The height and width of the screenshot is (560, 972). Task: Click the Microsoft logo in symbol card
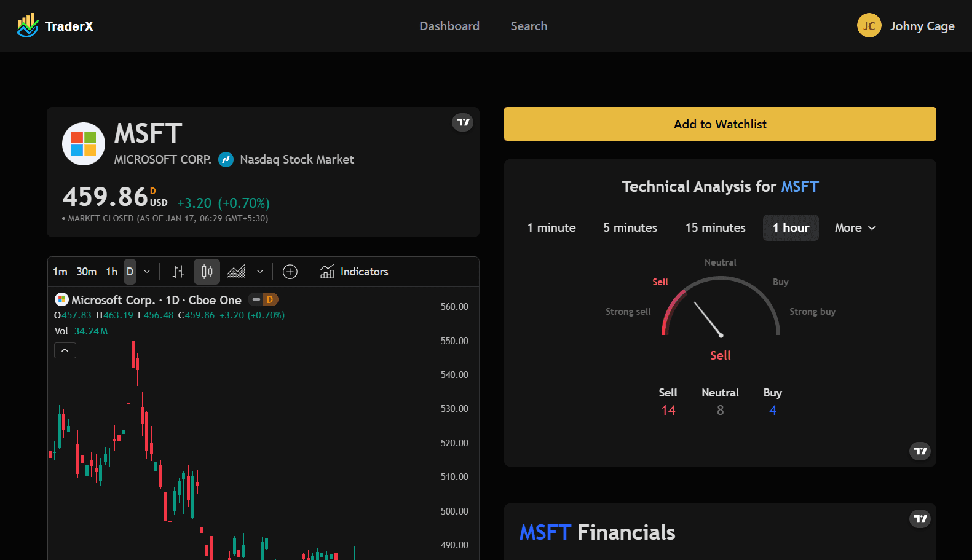[84, 144]
